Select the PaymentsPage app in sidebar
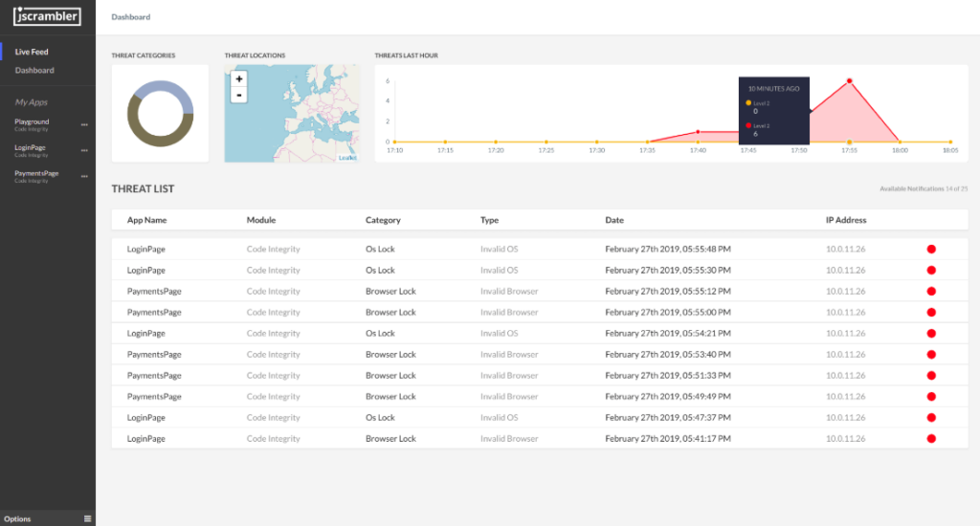Image resolution: width=980 pixels, height=526 pixels. pos(36,173)
